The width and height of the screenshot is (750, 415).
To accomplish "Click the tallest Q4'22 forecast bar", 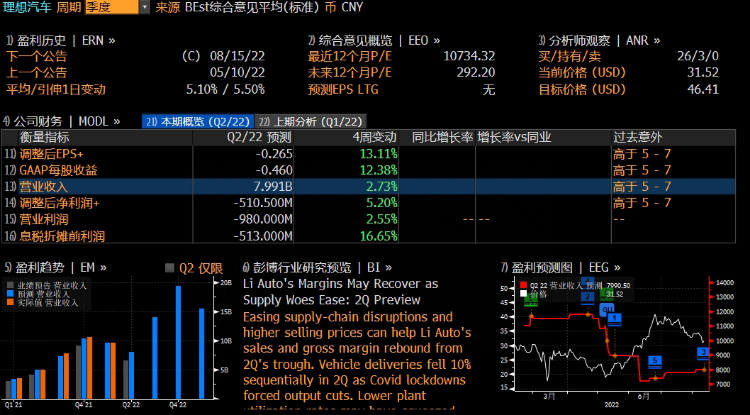I will [x=178, y=342].
